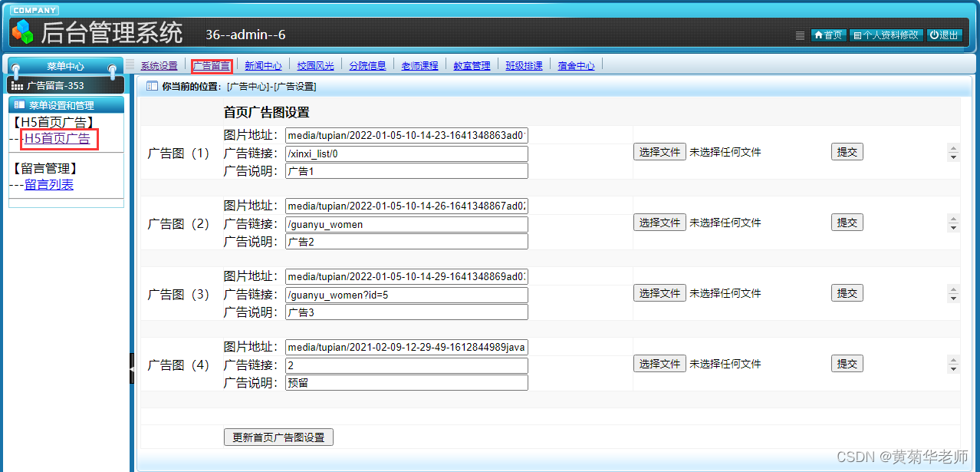Click the 【留言管理】 group label

click(45, 168)
